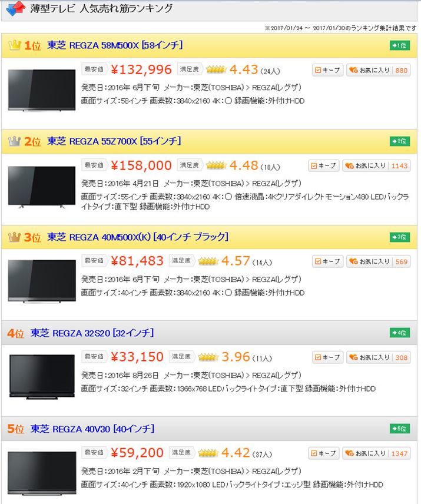The width and height of the screenshot is (421, 504).
Task: Add REGZA 32S20 to お気に入り
Action: point(378,357)
